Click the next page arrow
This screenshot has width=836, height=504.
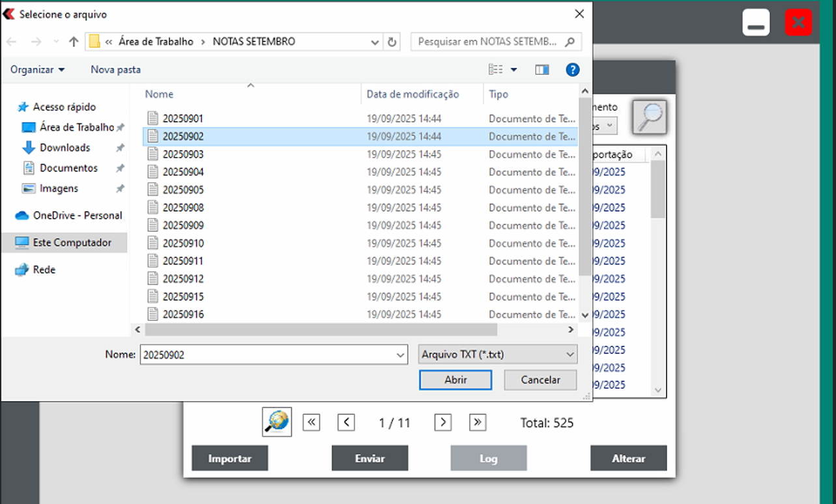[443, 423]
